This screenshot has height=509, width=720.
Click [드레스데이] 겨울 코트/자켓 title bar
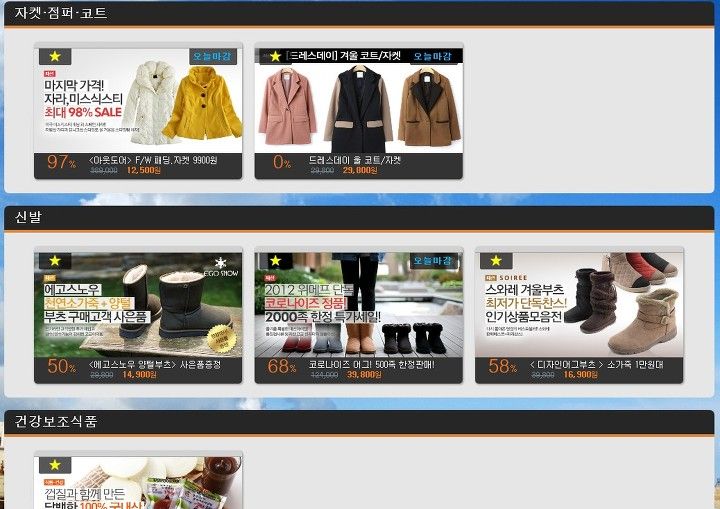click(344, 56)
